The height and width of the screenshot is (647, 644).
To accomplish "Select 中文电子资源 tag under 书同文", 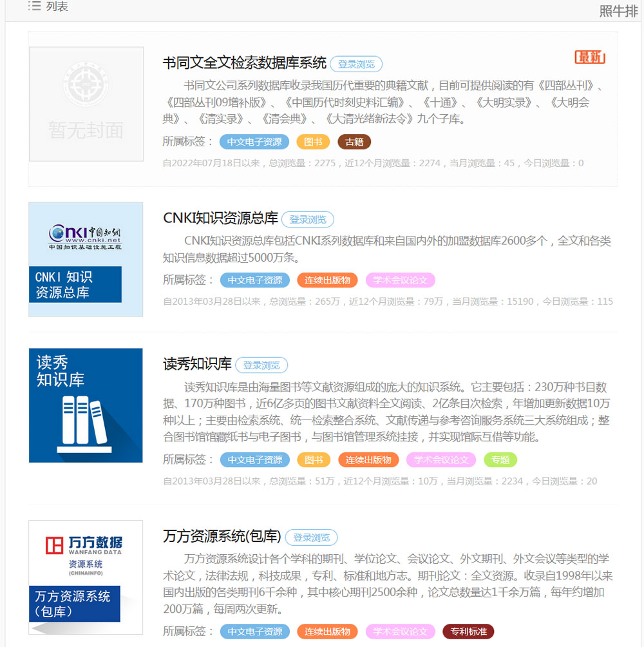I will 254,142.
